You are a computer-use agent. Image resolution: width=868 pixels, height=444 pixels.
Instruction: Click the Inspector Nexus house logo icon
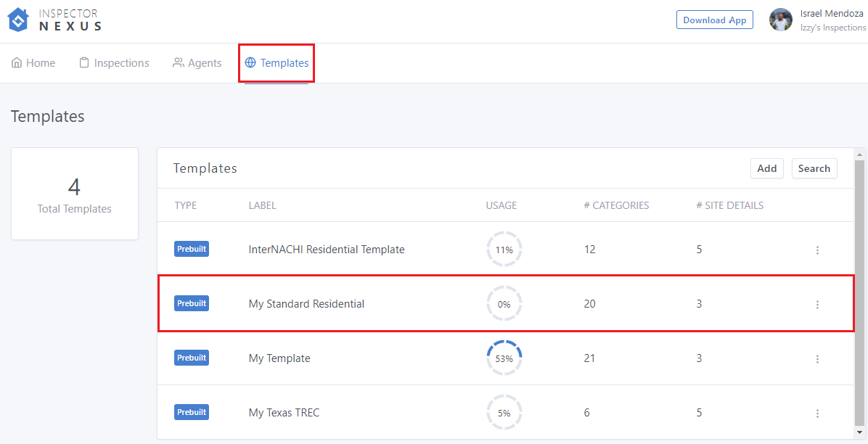pos(18,20)
